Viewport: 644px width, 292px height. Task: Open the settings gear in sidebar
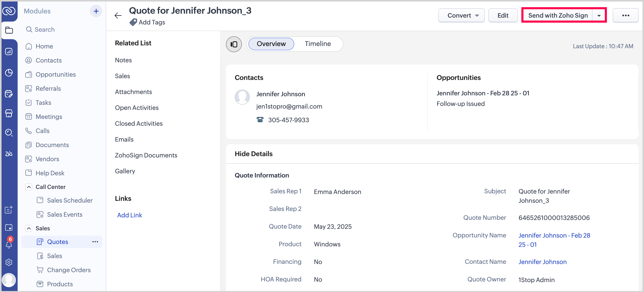point(9,262)
